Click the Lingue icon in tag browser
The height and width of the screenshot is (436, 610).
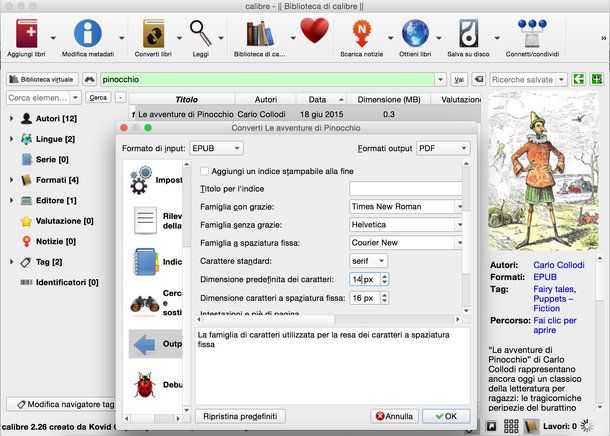click(26, 139)
